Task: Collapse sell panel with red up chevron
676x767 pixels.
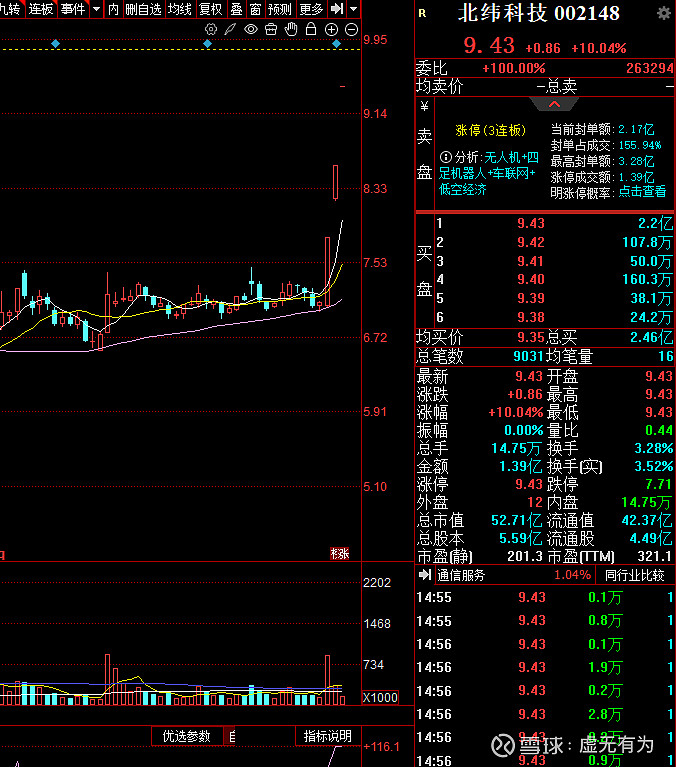Action: coord(554,104)
